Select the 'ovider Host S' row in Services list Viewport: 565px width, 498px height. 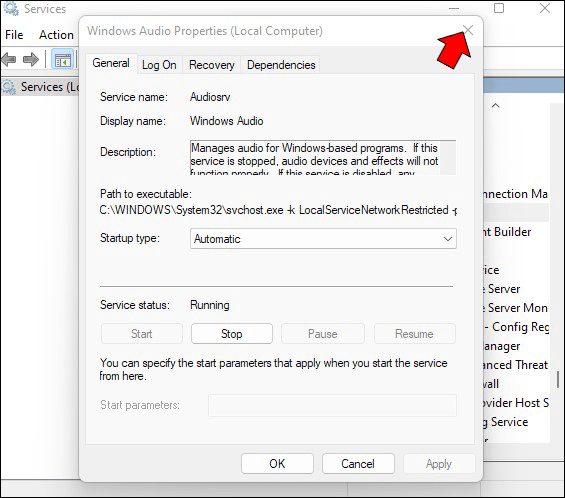click(x=516, y=403)
